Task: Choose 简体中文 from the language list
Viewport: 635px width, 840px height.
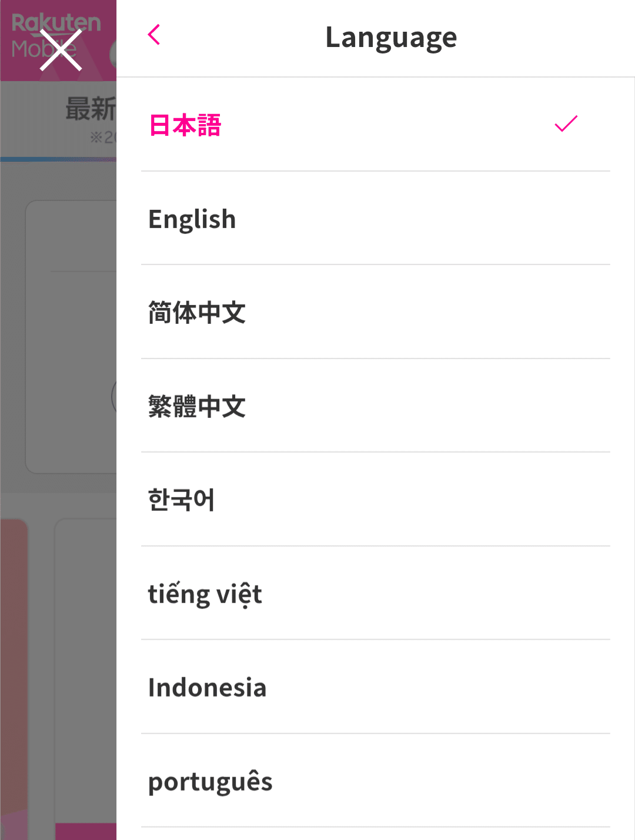Action: [x=197, y=312]
